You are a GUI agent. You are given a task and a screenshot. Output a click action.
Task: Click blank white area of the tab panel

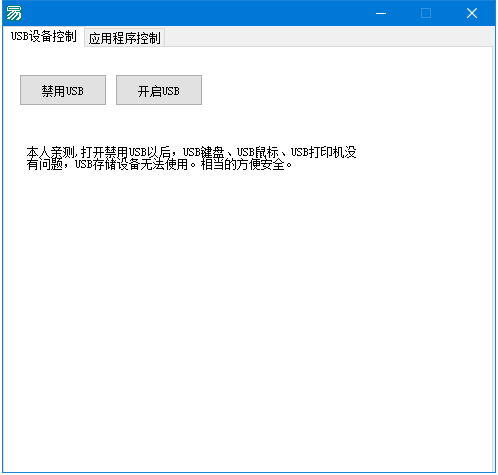click(247, 300)
